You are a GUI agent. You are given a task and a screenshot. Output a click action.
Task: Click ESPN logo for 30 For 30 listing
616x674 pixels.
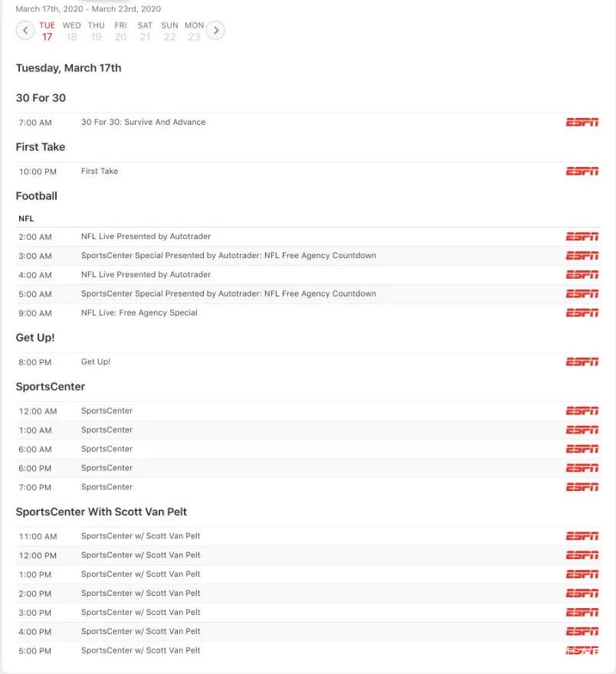582,123
